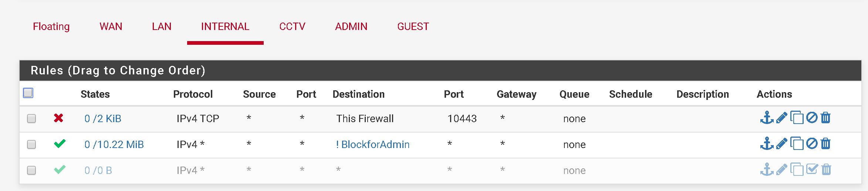Check the box for the 10443 rule
Screen dimensions: 868x191
tap(31, 118)
